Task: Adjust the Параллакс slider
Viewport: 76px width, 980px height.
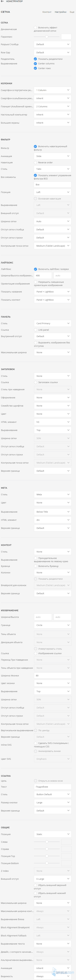Action: click(x=47, y=37)
